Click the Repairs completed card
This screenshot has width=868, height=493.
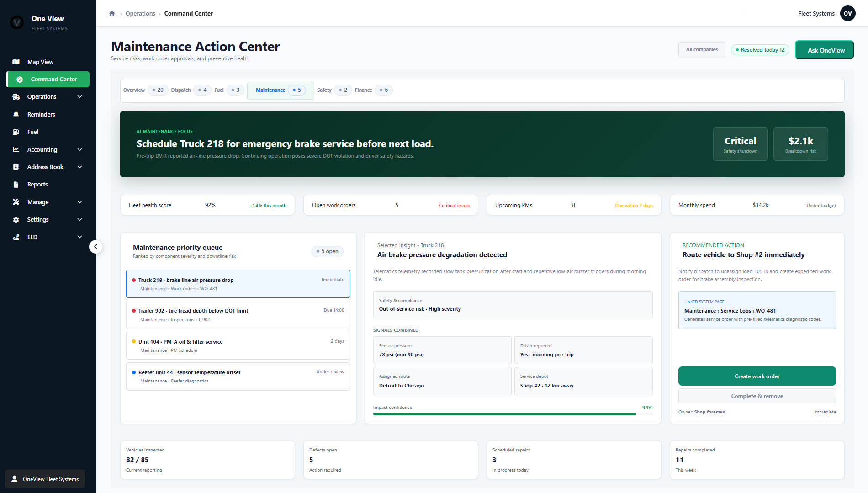(757, 460)
